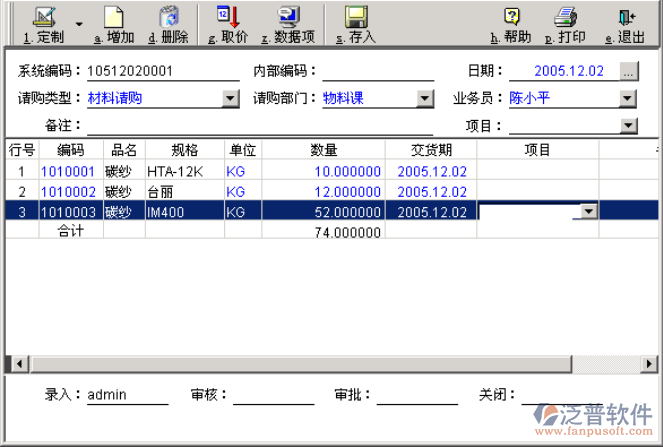This screenshot has width=663, height=447.
Task: Click the 取价 (Get Price) toolbar icon
Action: tap(228, 18)
